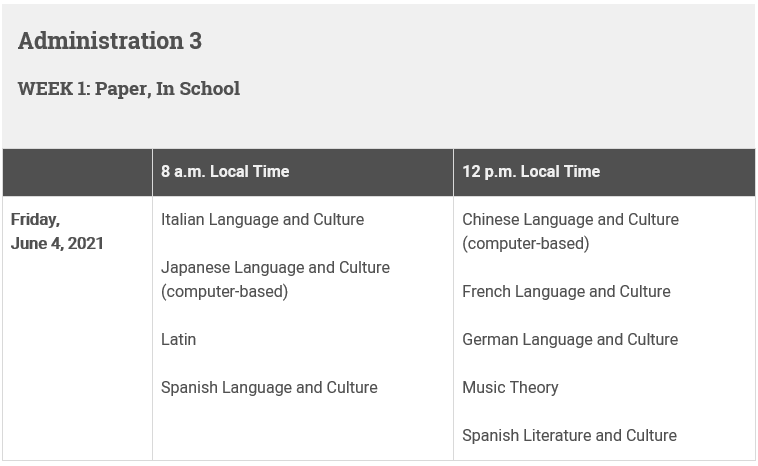The height and width of the screenshot is (466, 758).
Task: Click the word June in the date cell
Action: coord(29,244)
